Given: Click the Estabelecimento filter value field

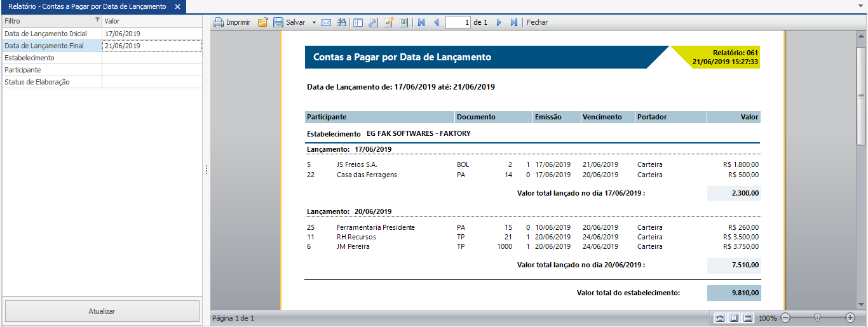Looking at the screenshot, I should click(152, 58).
